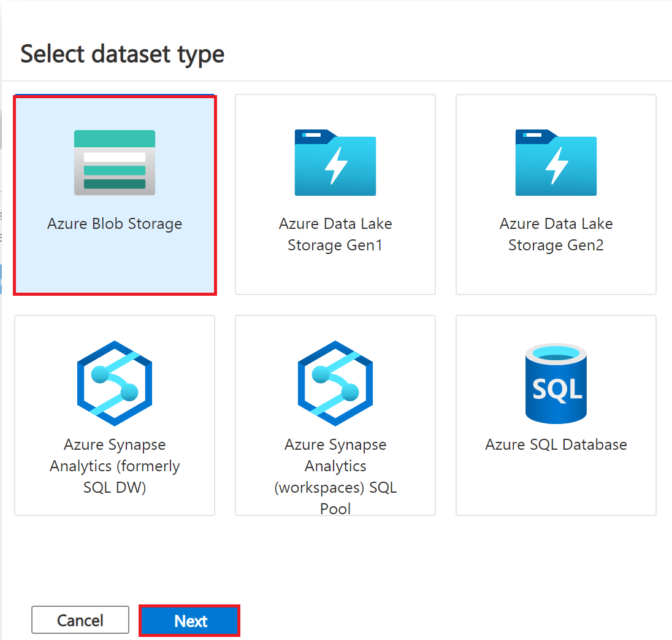Click the Data Lake Storage Gen2 folder icon
This screenshot has width=672, height=640.
(x=556, y=163)
